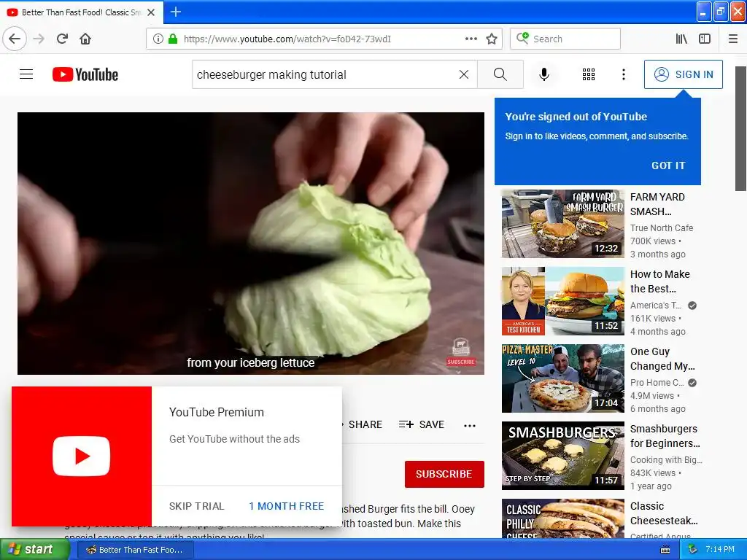
Task: Click the YouTube search magnifier button
Action: click(x=500, y=74)
